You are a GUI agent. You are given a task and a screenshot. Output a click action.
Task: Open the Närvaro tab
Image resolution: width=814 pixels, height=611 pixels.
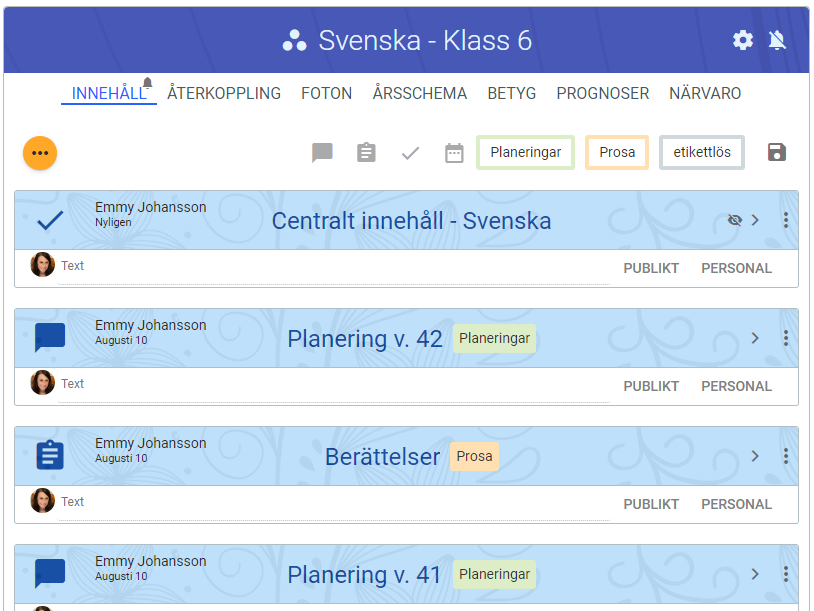pos(705,93)
